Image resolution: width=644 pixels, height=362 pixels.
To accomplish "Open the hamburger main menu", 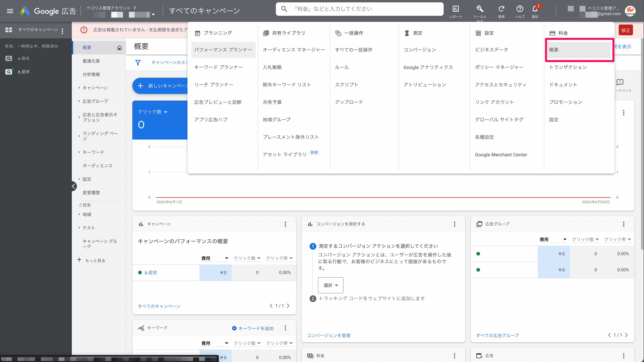I will pos(10,11).
